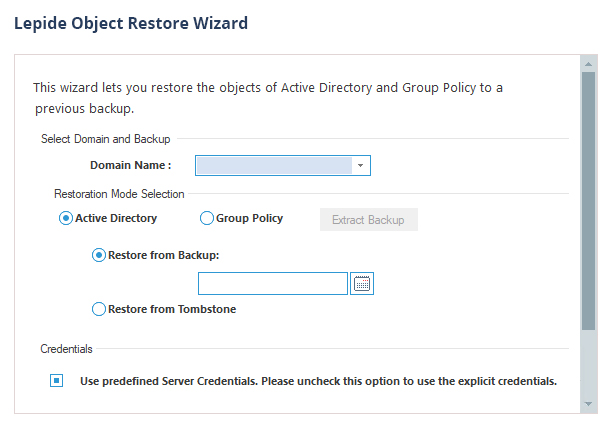Screen dimensions: 612x430
Task: Expand the Domain Name dropdown arrow
Action: coord(361,165)
